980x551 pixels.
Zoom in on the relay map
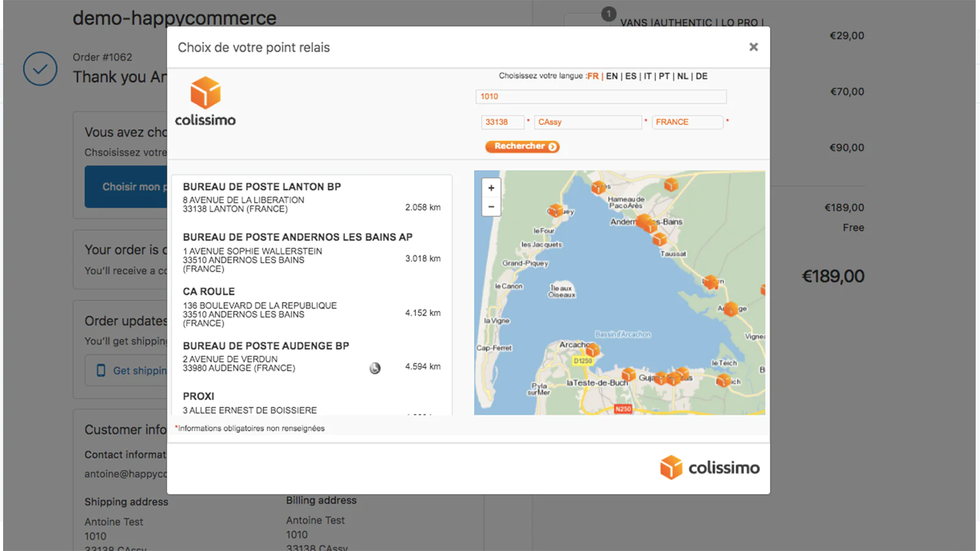pos(491,188)
